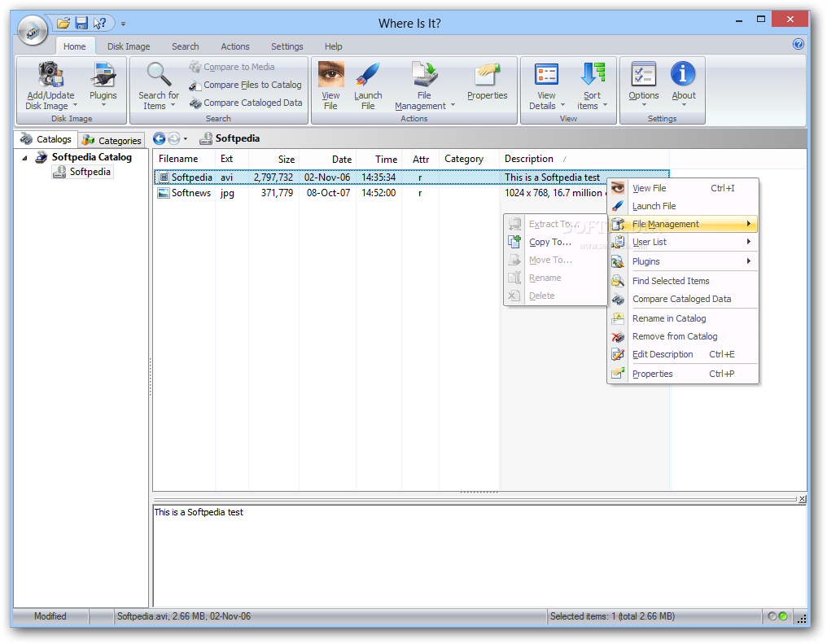This screenshot has width=827, height=644.
Task: Click the Find Selected Items icon in context menu
Action: (618, 281)
